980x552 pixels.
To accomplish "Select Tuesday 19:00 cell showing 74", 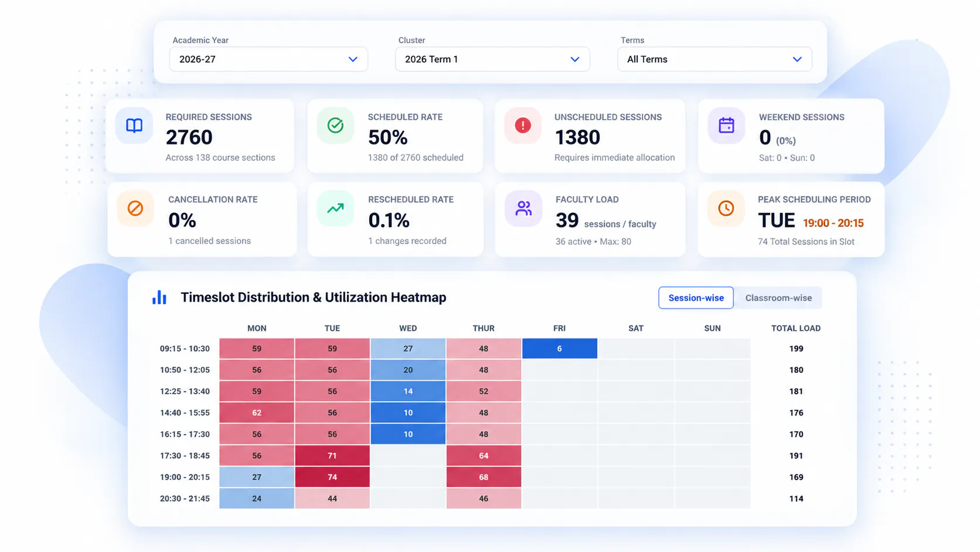I will 332,477.
